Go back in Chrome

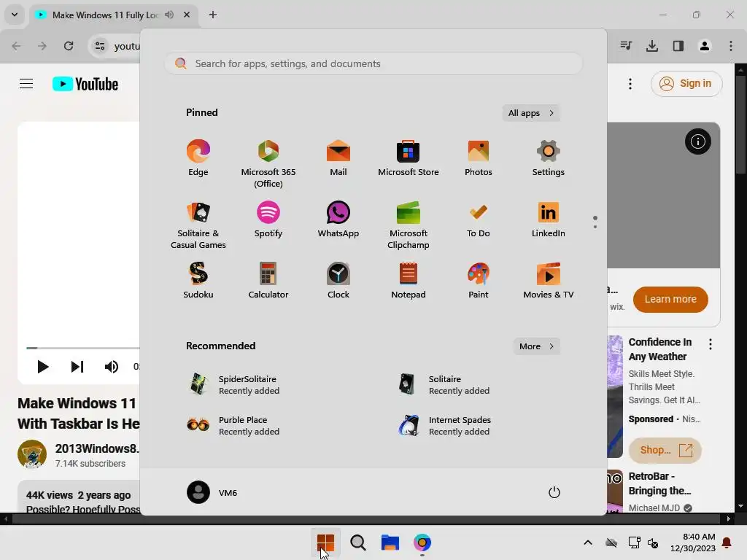click(16, 46)
